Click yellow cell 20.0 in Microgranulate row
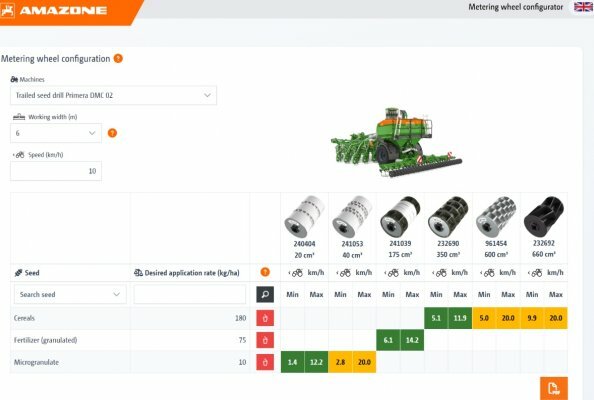The image size is (594, 400). [364, 362]
